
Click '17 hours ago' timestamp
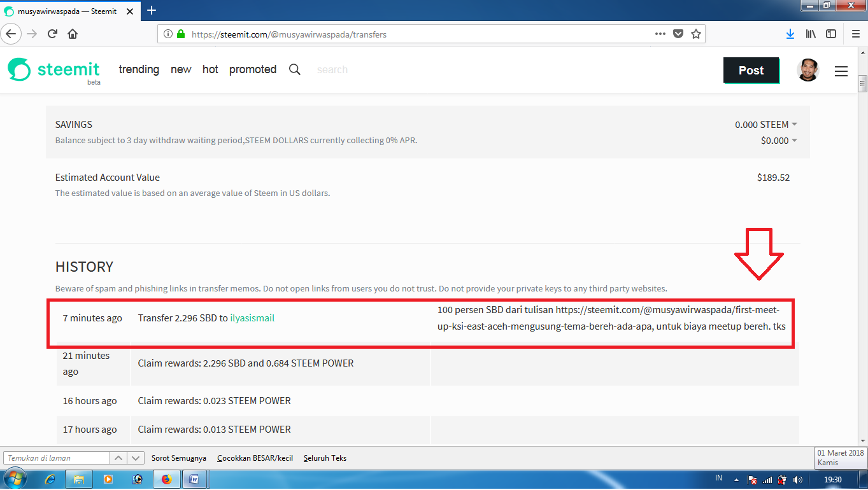pyautogui.click(x=90, y=430)
